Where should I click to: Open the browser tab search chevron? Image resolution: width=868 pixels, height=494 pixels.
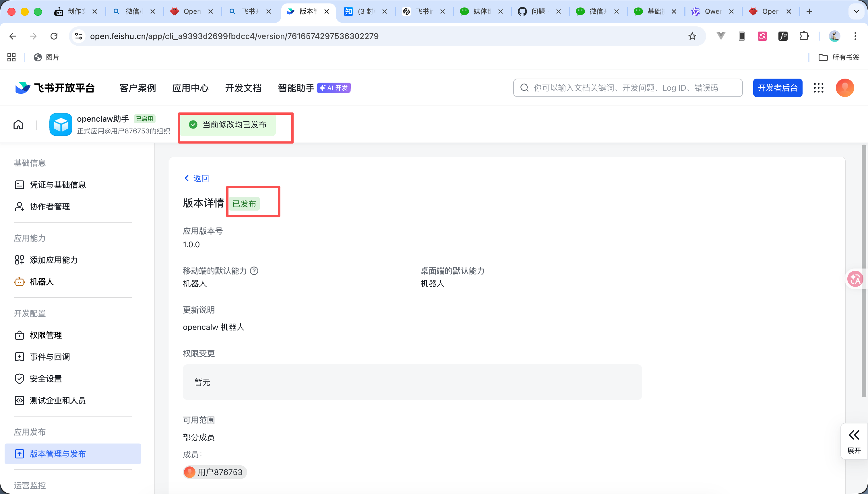857,11
